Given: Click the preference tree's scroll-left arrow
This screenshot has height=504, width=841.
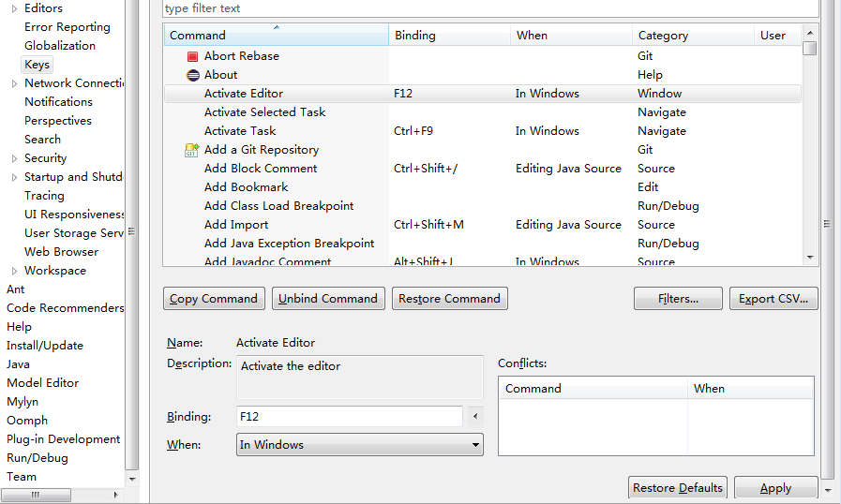Looking at the screenshot, I should click(x=8, y=495).
